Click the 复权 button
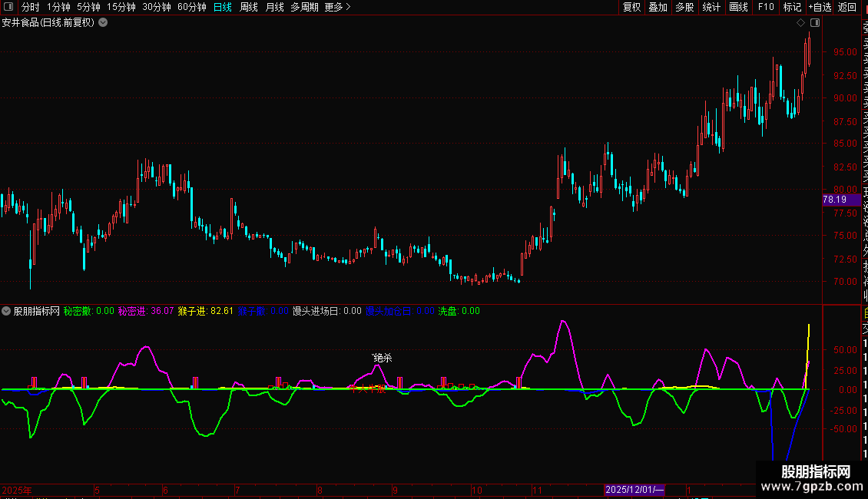868x499 pixels. pyautogui.click(x=631, y=7)
